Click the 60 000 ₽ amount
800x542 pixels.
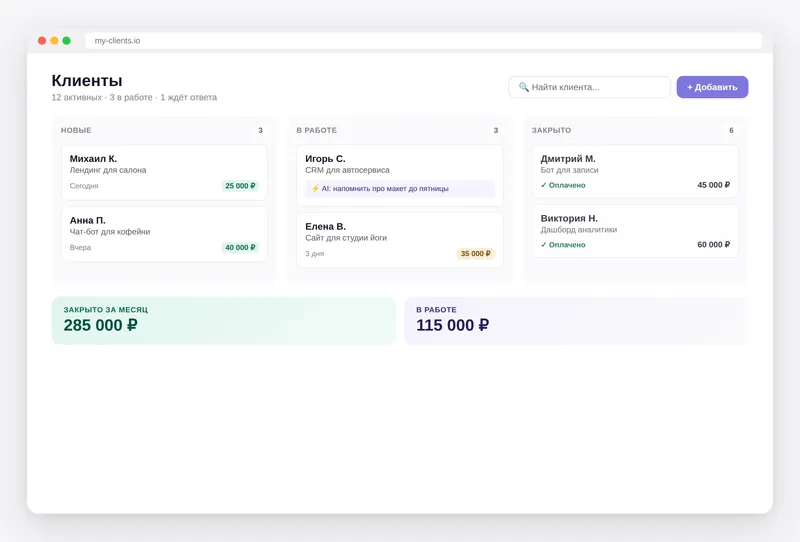pos(713,244)
